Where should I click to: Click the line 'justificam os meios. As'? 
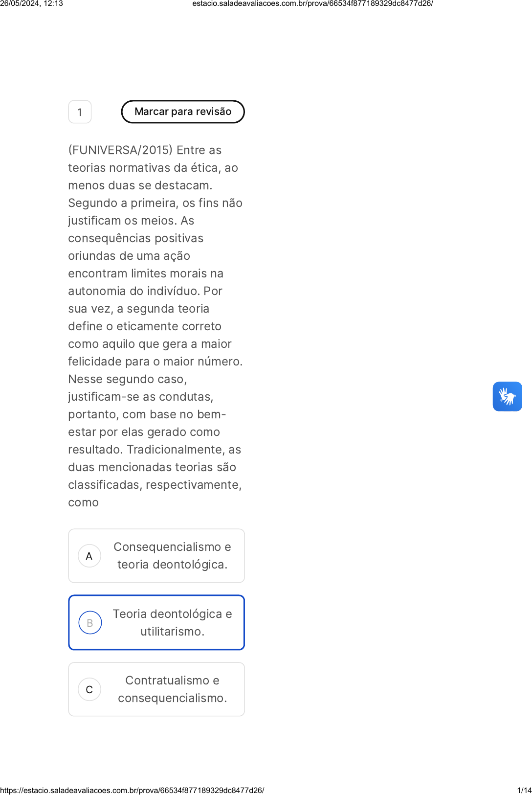coord(131,221)
